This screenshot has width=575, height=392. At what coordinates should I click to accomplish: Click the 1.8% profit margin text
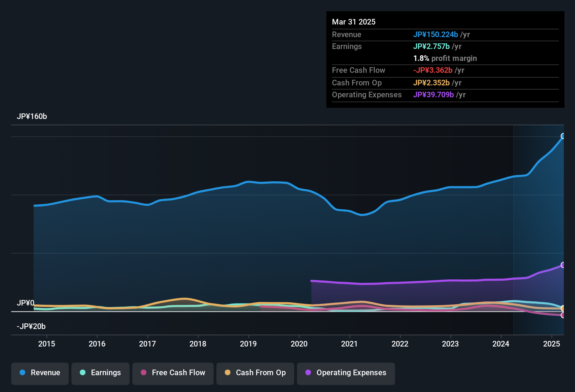tap(445, 58)
